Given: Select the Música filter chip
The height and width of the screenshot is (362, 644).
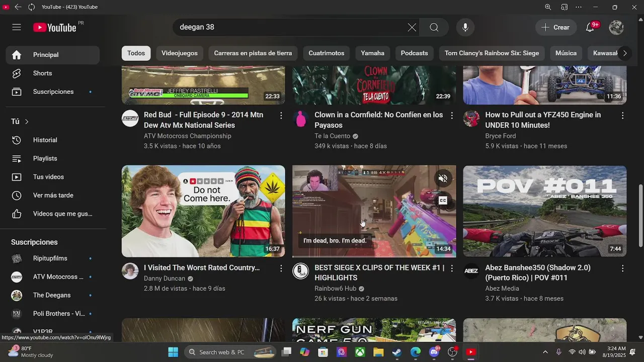Looking at the screenshot, I should point(566,53).
